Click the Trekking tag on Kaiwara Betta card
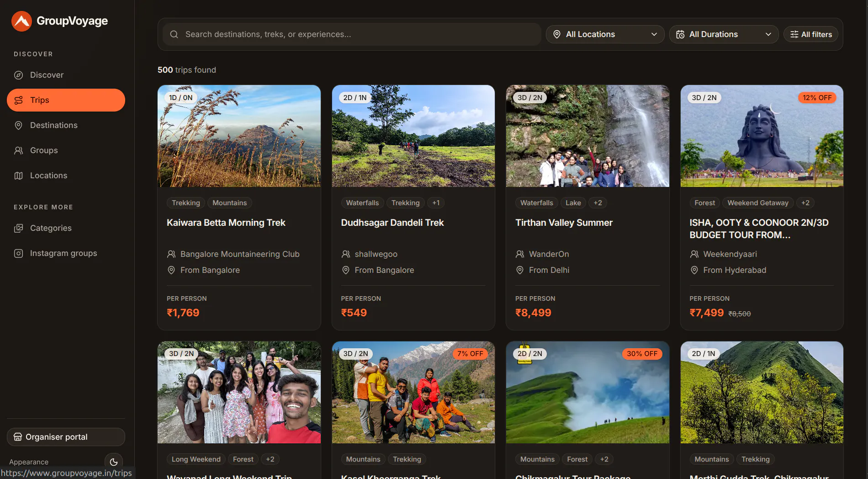Image resolution: width=868 pixels, height=479 pixels. (186, 203)
